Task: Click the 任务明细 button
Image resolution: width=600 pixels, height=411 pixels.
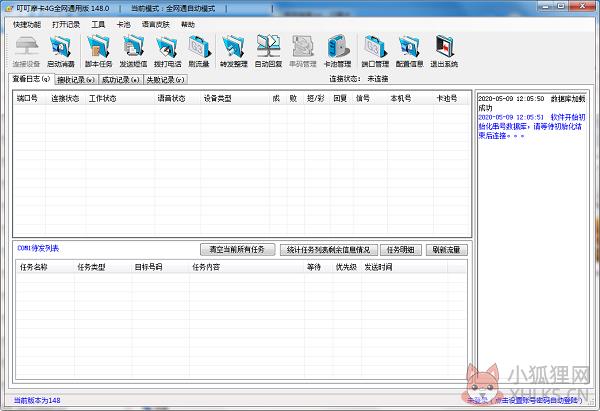Action: tap(401, 250)
